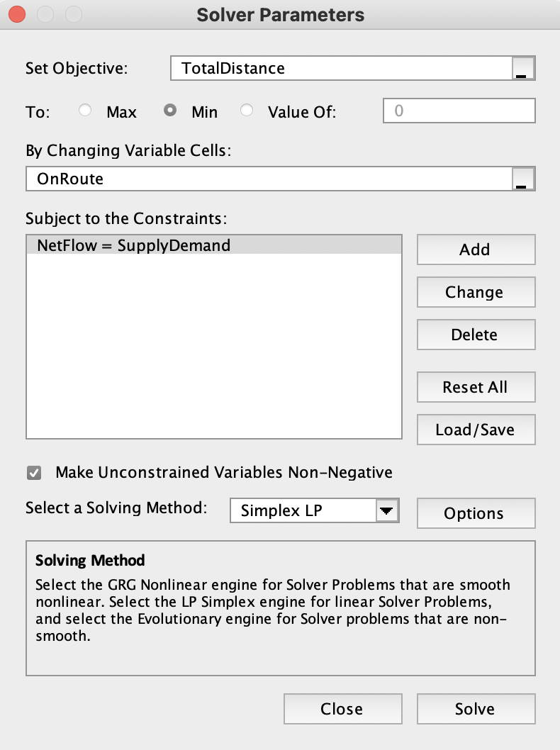Open the Load/Save dialog

476,430
